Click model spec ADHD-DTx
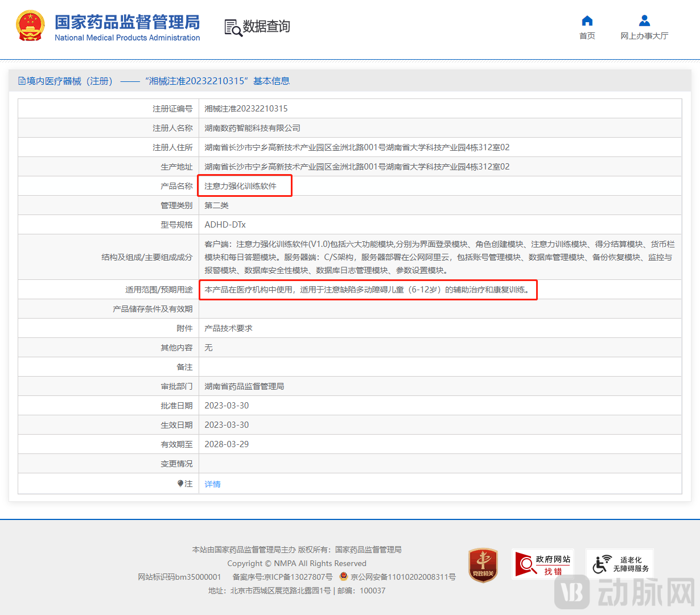Image resolution: width=700 pixels, height=615 pixels. (x=225, y=225)
